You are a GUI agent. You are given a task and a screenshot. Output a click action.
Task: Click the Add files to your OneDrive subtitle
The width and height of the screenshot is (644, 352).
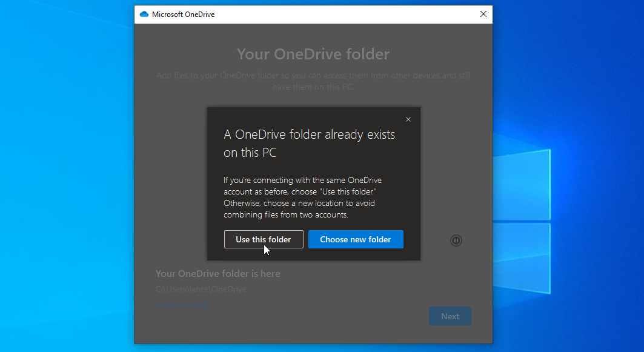tap(313, 81)
